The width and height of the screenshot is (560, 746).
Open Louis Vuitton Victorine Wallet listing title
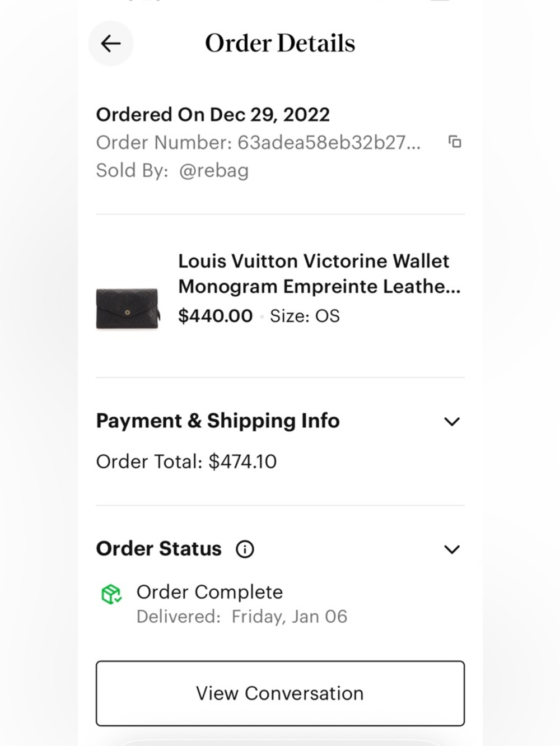(x=319, y=274)
